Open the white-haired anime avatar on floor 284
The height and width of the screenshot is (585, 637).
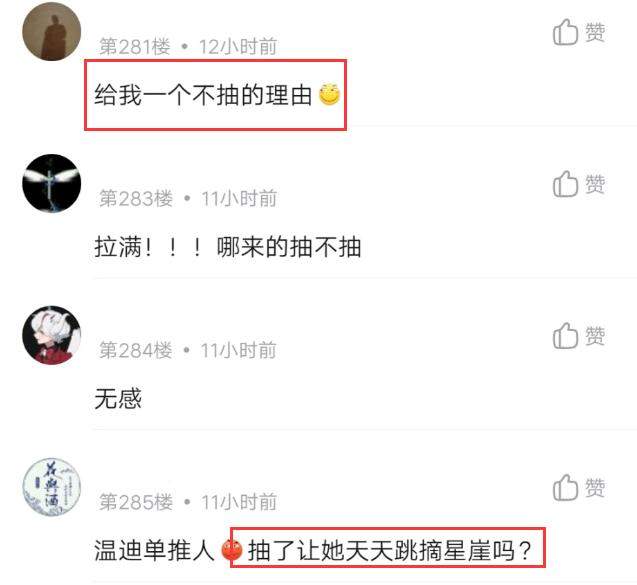coord(52,335)
